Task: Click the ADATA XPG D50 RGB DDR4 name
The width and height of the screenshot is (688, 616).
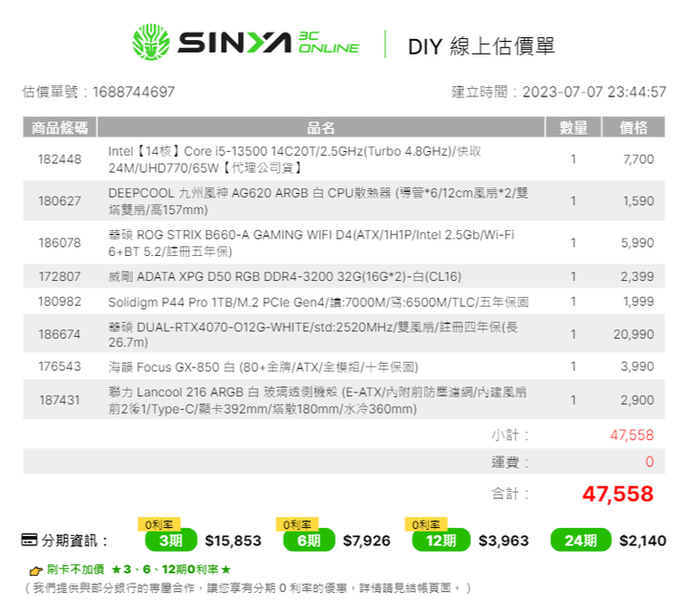Action: 285,276
